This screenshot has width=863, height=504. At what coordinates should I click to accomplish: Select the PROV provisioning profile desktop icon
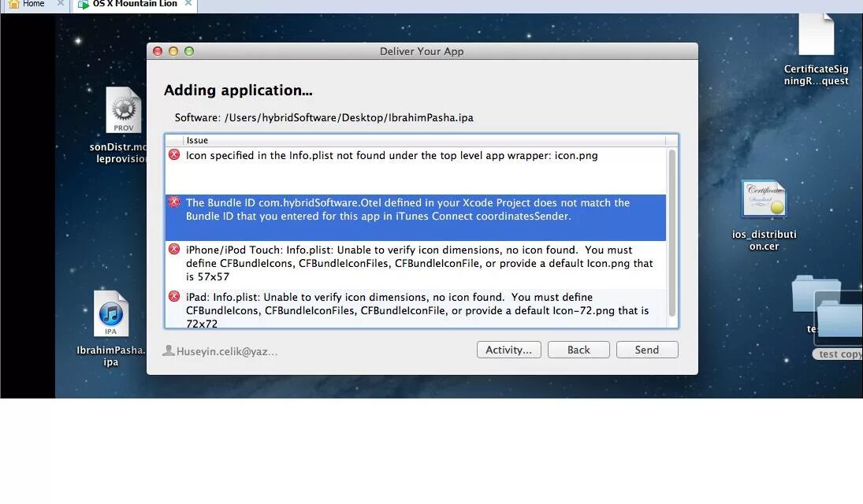pos(123,110)
